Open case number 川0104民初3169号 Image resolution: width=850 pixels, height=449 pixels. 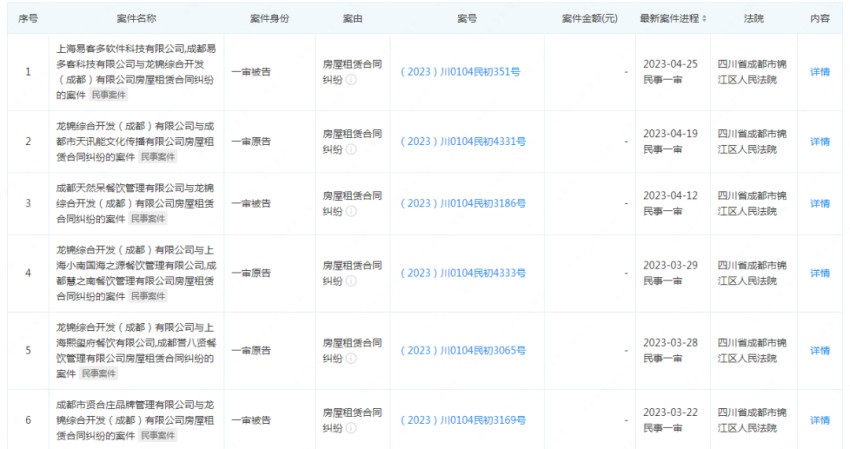point(463,420)
